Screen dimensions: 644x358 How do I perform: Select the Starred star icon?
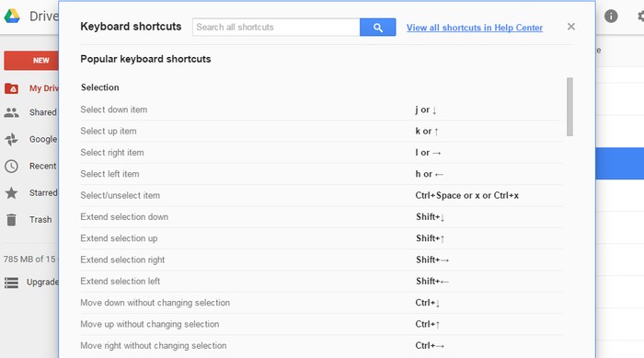[x=11, y=192]
